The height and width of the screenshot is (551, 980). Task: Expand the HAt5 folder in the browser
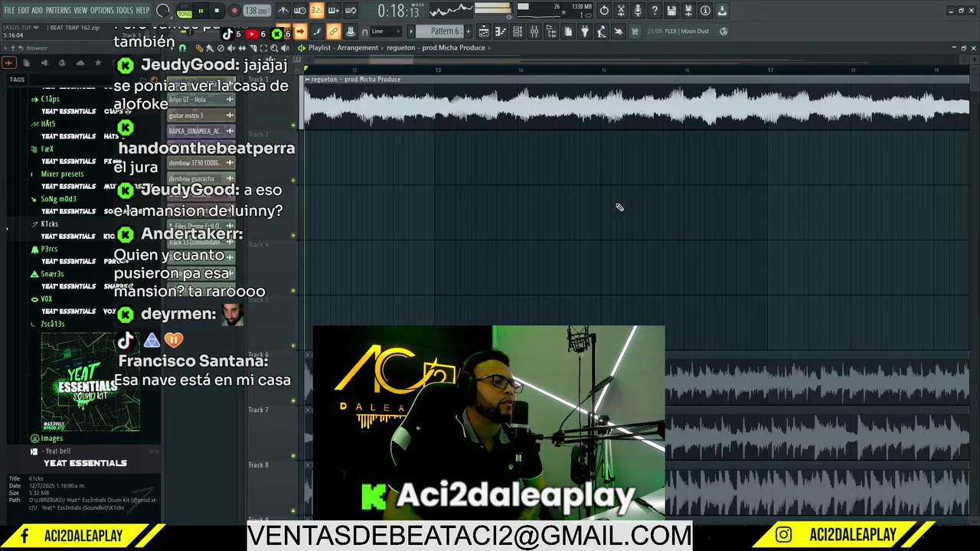point(47,124)
